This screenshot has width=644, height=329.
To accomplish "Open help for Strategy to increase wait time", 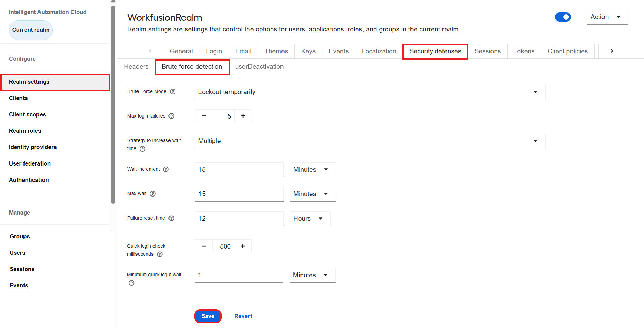I will [x=143, y=149].
